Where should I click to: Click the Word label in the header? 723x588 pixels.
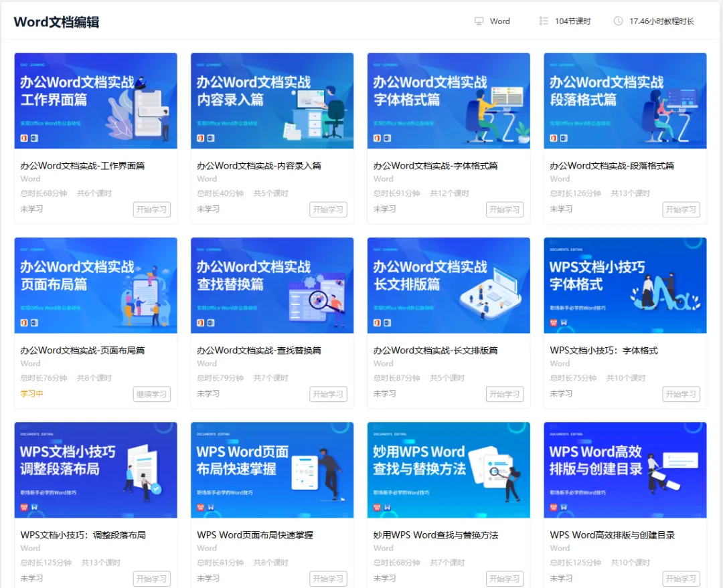click(x=500, y=21)
